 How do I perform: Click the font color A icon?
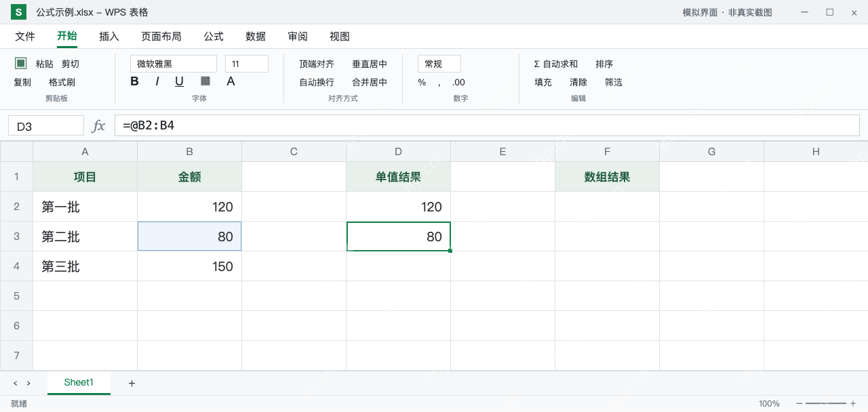[x=231, y=81]
